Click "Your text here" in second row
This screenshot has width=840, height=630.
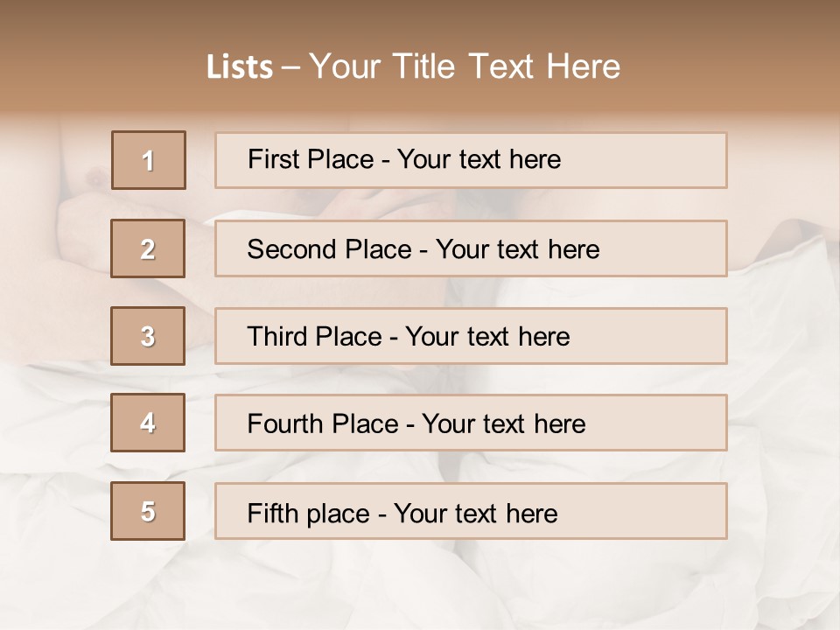coord(517,249)
